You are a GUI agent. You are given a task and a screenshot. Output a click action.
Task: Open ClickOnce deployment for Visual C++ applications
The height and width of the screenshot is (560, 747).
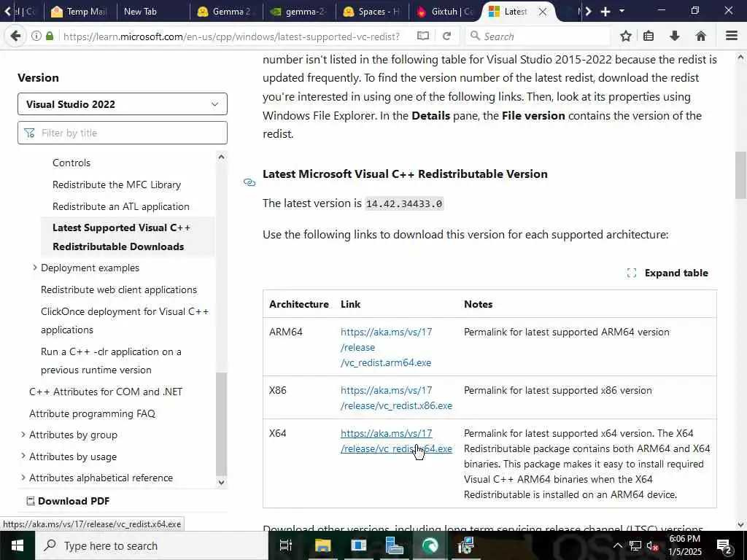tap(125, 321)
